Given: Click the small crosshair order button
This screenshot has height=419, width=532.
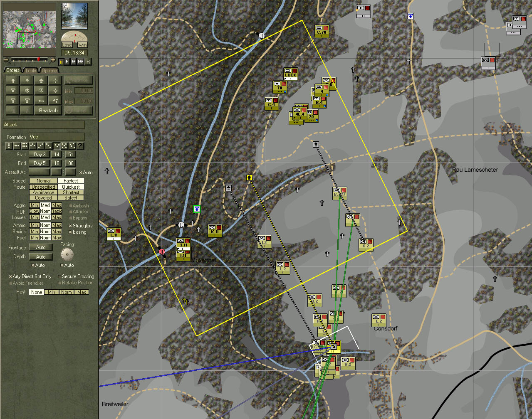Looking at the screenshot, I should (x=55, y=81).
